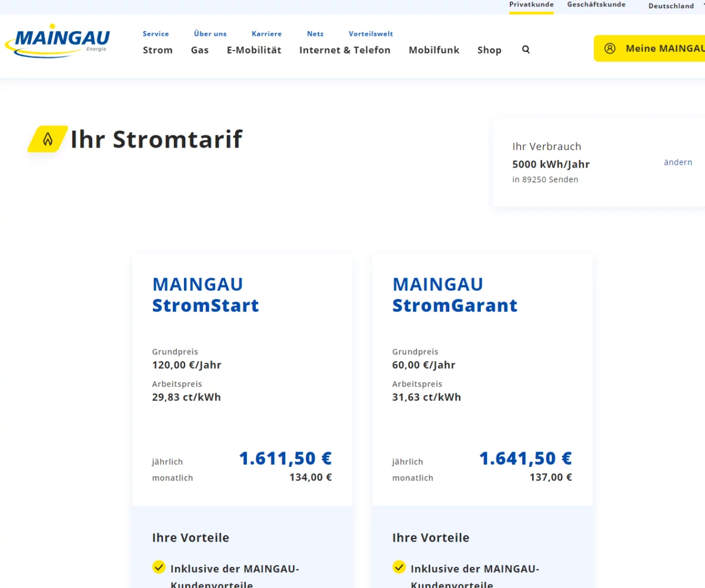The width and height of the screenshot is (705, 588).
Task: Click the ändern link to change consumption
Action: click(678, 162)
